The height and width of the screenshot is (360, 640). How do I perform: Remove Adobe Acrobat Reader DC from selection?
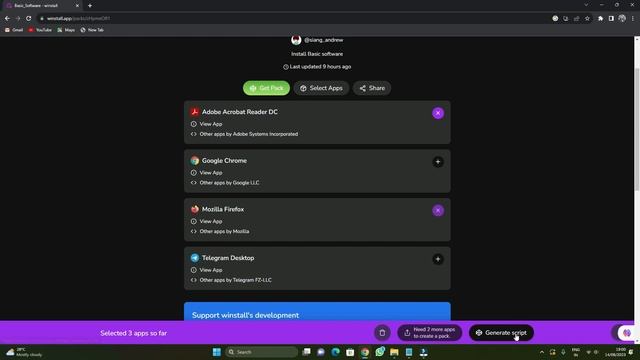pyautogui.click(x=438, y=113)
